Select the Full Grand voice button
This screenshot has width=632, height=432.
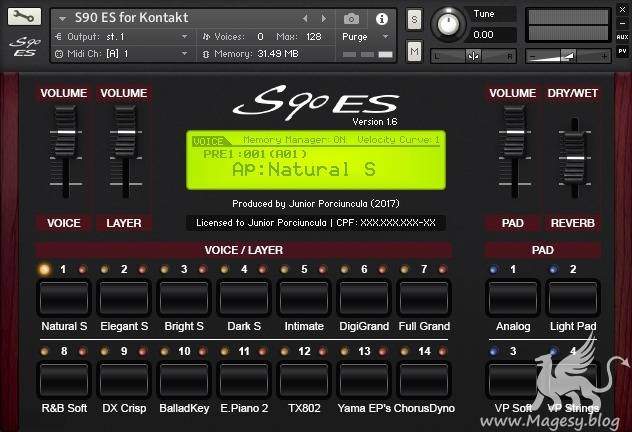click(424, 299)
